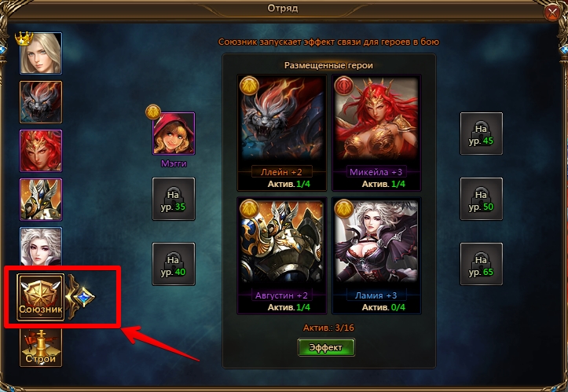
Task: Select the white-haired Ламия icon in sidebar
Action: (x=41, y=247)
